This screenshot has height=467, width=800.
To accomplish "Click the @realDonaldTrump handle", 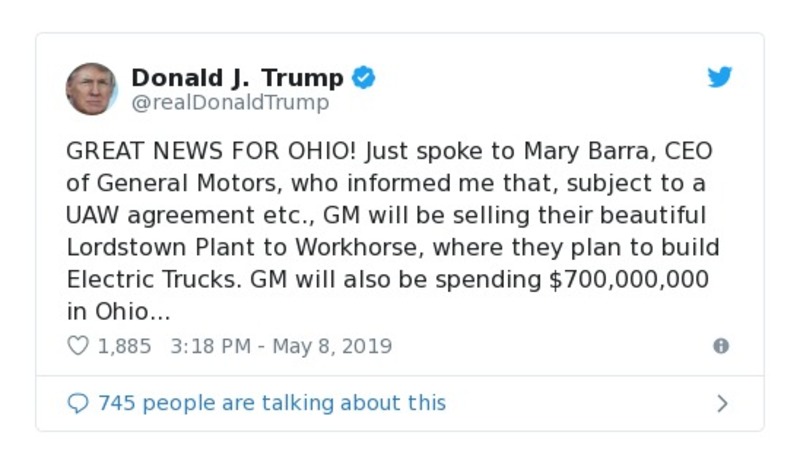I will point(230,102).
